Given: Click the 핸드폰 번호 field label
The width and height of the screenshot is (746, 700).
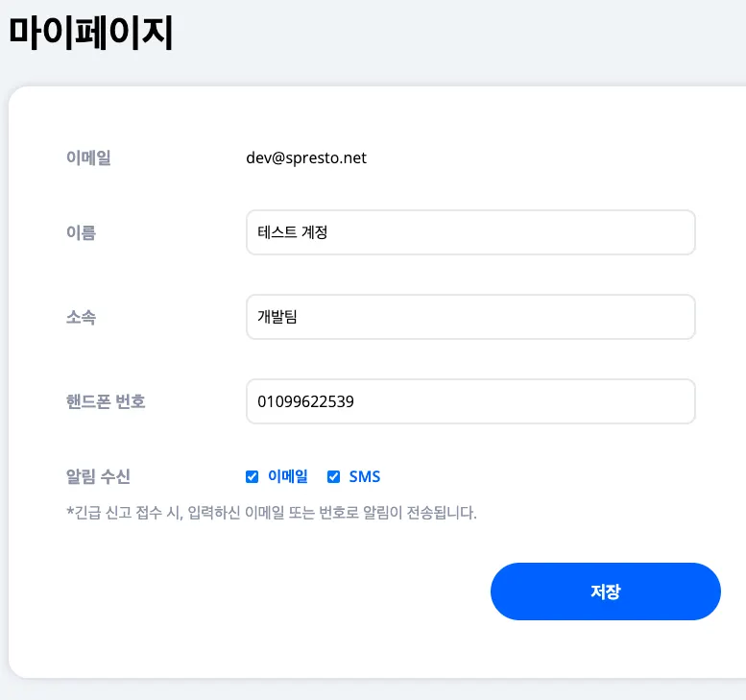Looking at the screenshot, I should pos(106,401).
